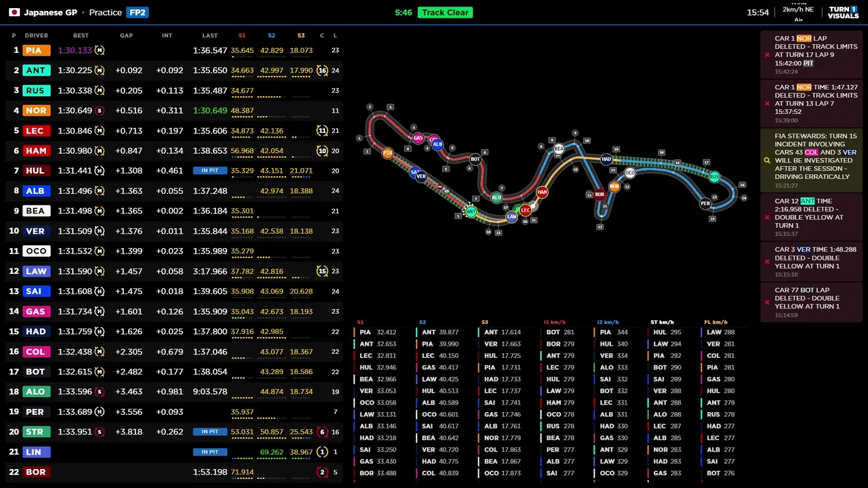Click the LAST column header

point(210,35)
